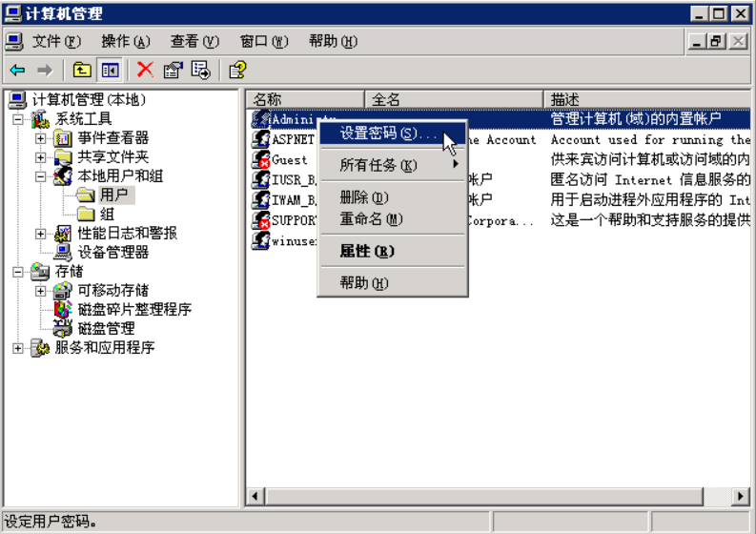Open the Properties toolbar icon
The image size is (756, 534).
[x=174, y=71]
